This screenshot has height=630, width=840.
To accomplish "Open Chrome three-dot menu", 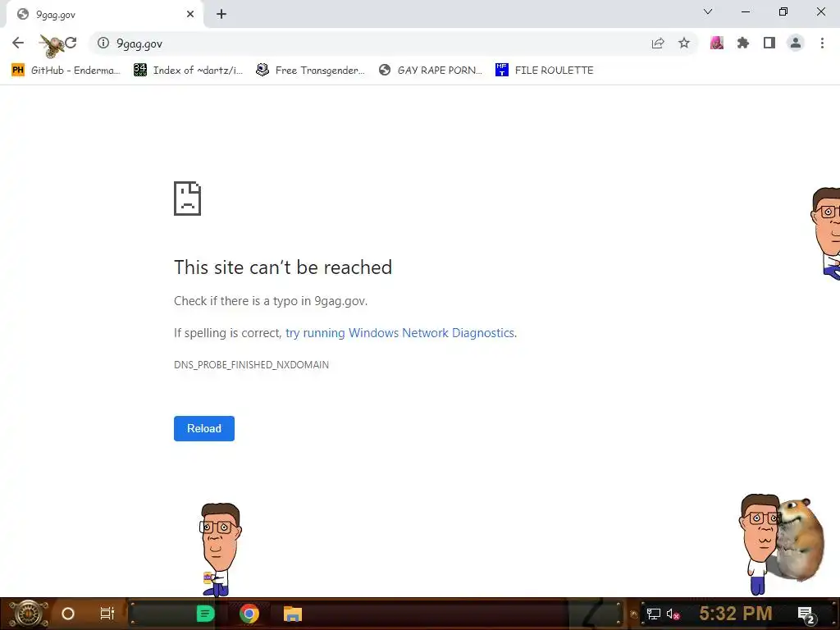I will point(822,43).
